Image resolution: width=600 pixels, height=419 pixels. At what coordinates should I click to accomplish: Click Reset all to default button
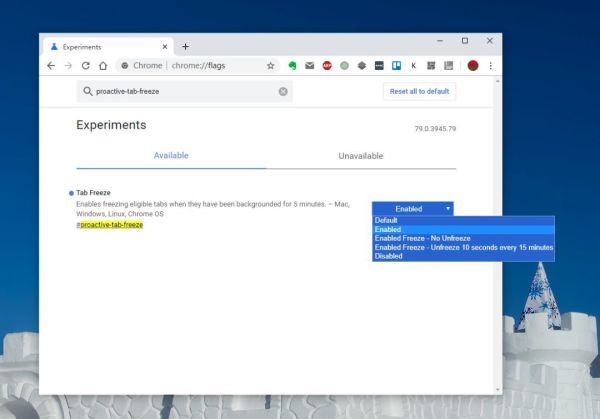pyautogui.click(x=419, y=91)
